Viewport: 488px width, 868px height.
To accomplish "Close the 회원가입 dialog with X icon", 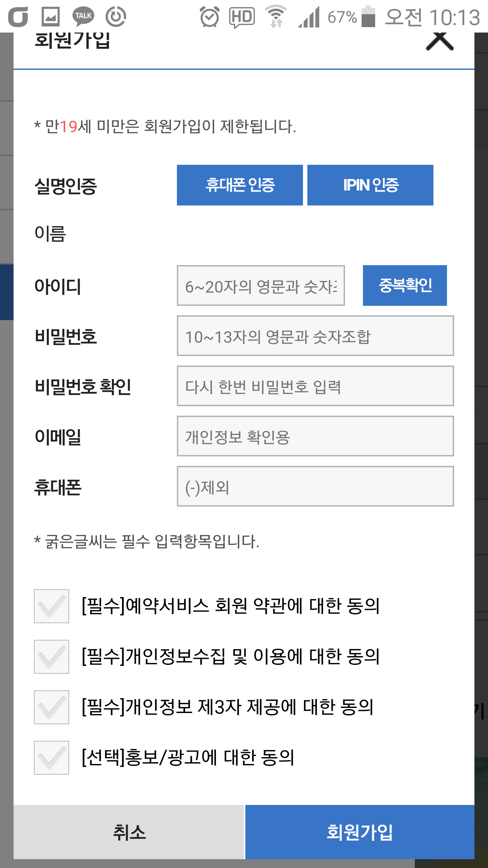I will [x=440, y=41].
